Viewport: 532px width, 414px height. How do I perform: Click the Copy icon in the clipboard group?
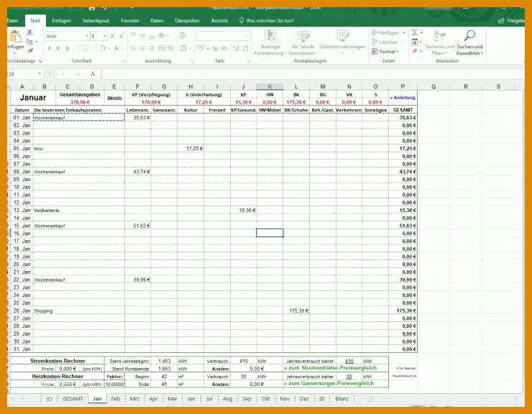[30, 42]
